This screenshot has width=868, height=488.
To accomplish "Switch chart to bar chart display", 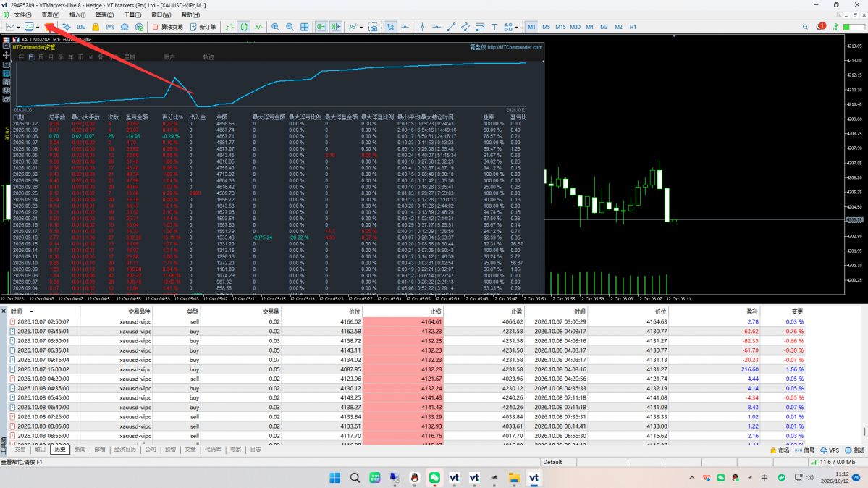I will coord(229,27).
